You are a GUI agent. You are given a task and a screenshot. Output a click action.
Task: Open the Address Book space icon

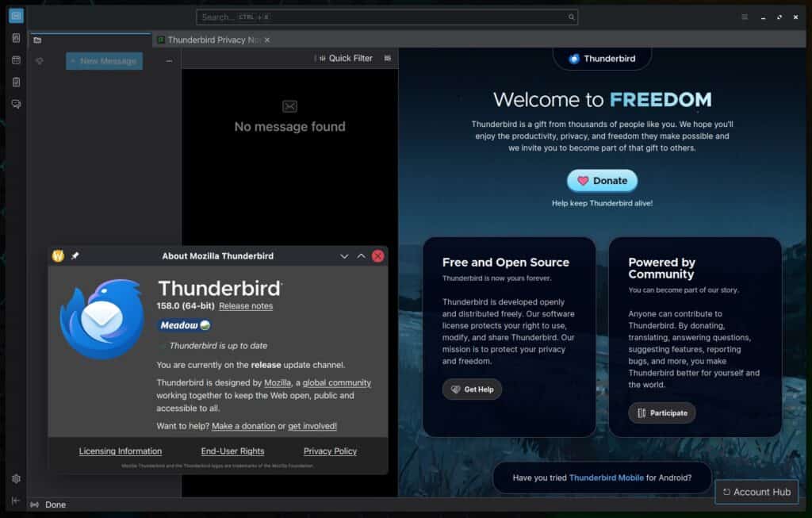(x=16, y=38)
